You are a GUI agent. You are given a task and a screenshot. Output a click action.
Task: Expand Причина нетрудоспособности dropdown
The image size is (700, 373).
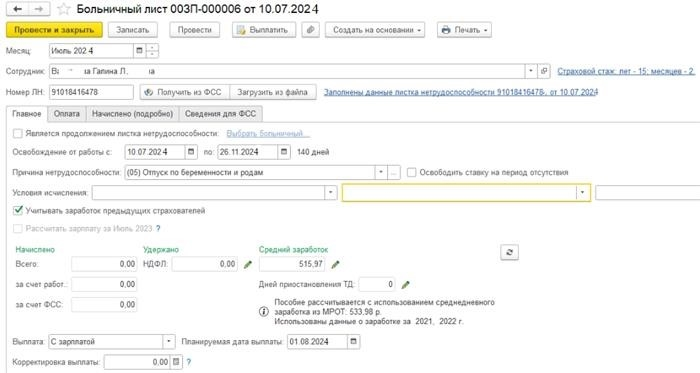pos(381,172)
